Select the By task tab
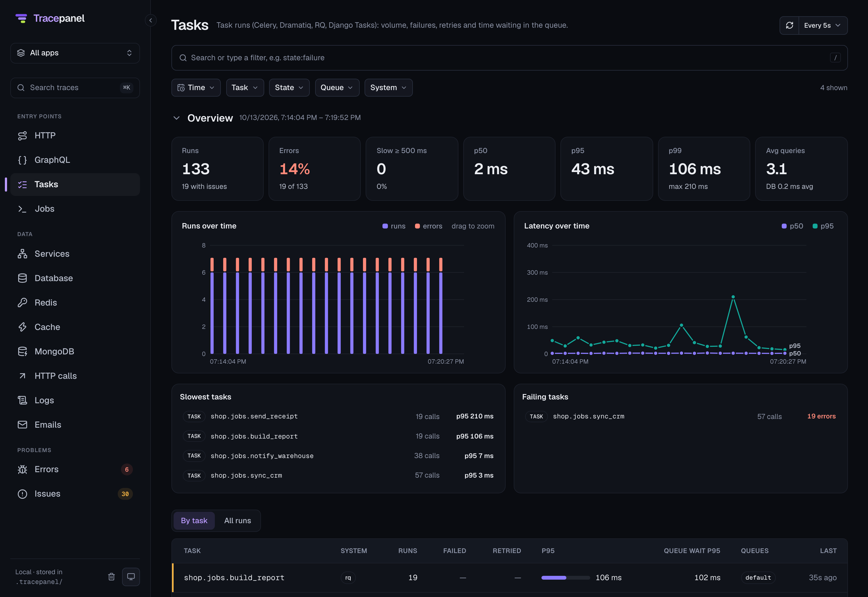868x597 pixels. (x=194, y=521)
